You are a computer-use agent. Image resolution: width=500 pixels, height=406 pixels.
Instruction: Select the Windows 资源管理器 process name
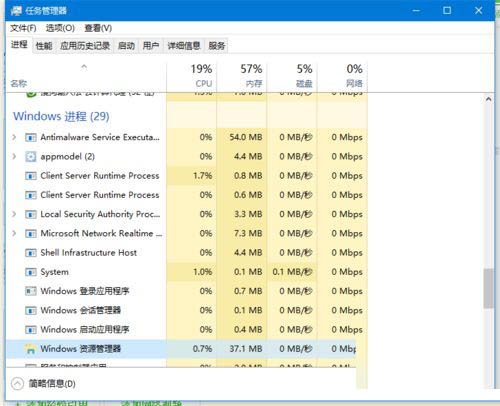(x=81, y=349)
